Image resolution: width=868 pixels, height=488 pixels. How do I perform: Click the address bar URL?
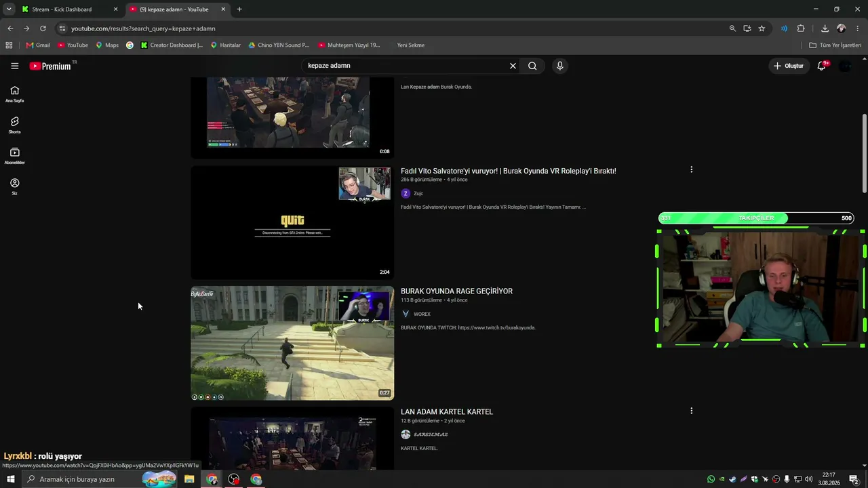143,28
